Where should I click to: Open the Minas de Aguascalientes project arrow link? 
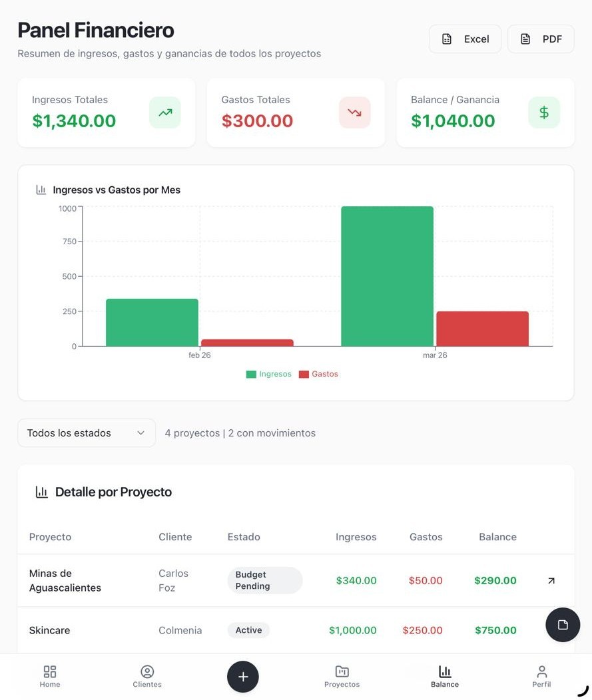(x=551, y=580)
